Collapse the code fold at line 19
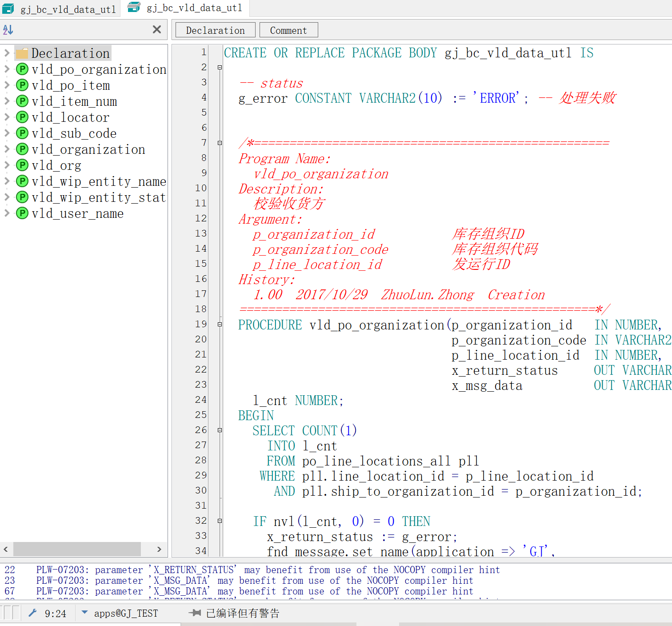Viewport: 672px width, 626px height. point(220,325)
